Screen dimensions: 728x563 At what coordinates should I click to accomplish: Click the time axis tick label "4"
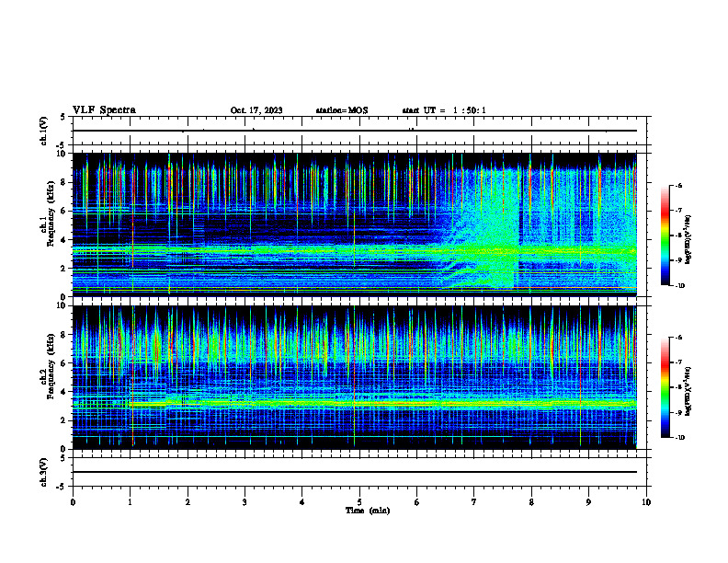tap(302, 502)
